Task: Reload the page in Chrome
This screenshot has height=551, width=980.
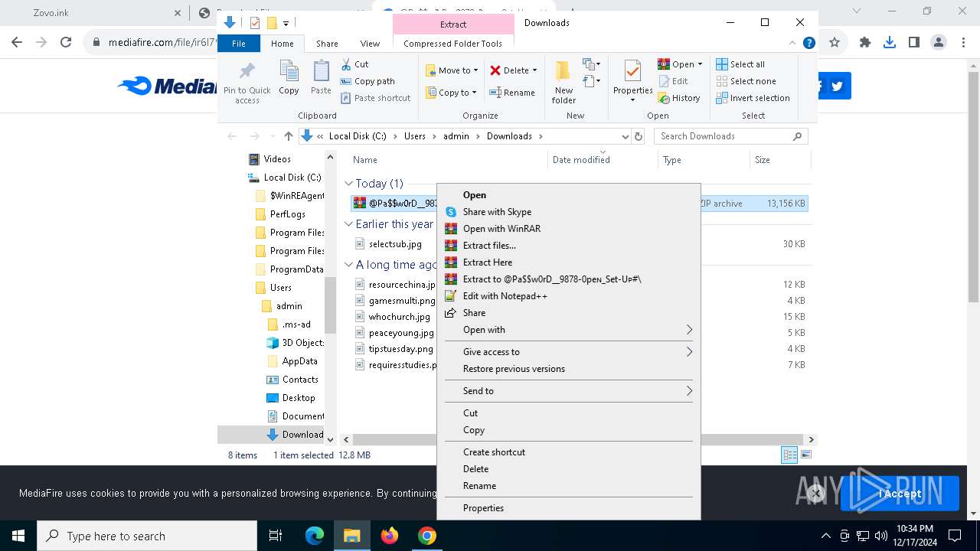Action: [66, 43]
